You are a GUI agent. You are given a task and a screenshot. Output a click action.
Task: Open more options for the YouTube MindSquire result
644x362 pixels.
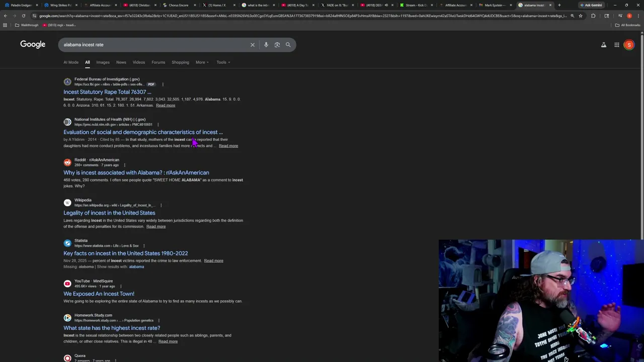coord(121,286)
